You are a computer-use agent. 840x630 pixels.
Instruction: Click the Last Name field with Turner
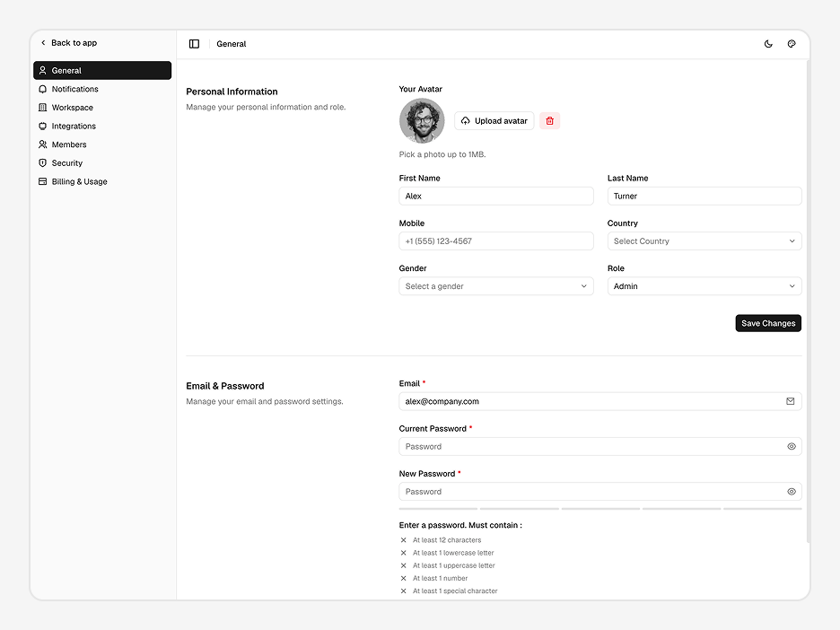click(704, 196)
